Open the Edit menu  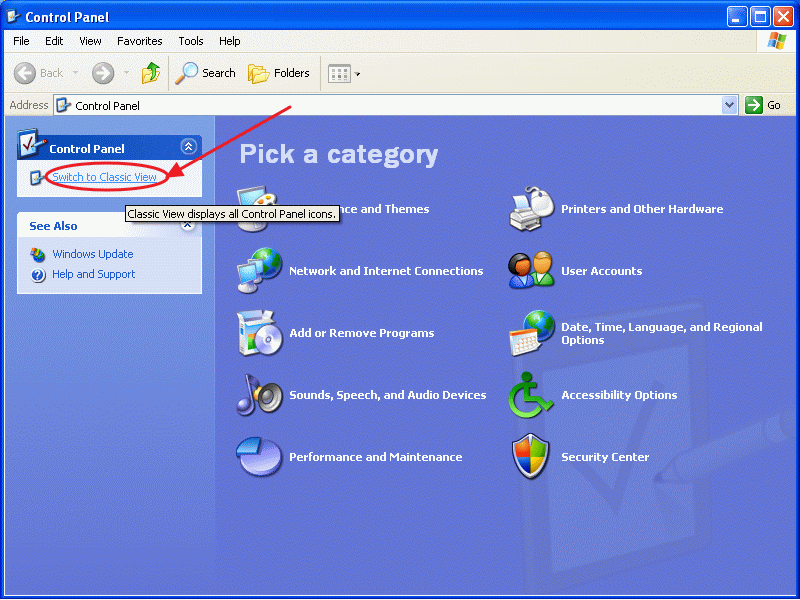[x=54, y=41]
